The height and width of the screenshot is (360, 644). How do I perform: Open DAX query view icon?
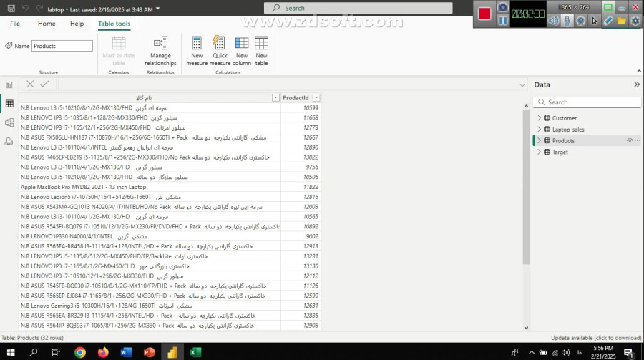tap(9, 142)
